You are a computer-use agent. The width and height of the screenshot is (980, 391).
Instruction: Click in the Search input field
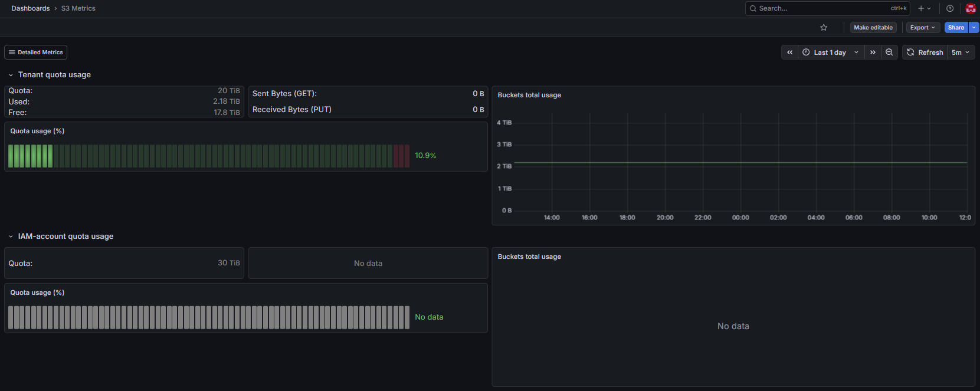pyautogui.click(x=827, y=8)
